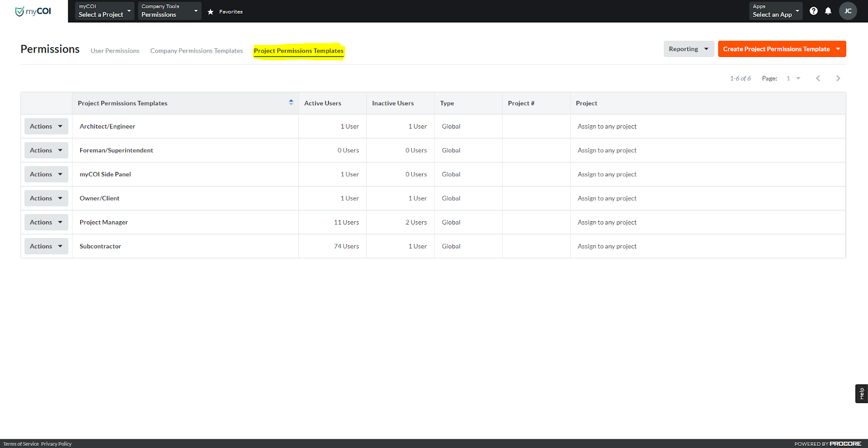
Task: Click the Permissions page heading
Action: (50, 49)
